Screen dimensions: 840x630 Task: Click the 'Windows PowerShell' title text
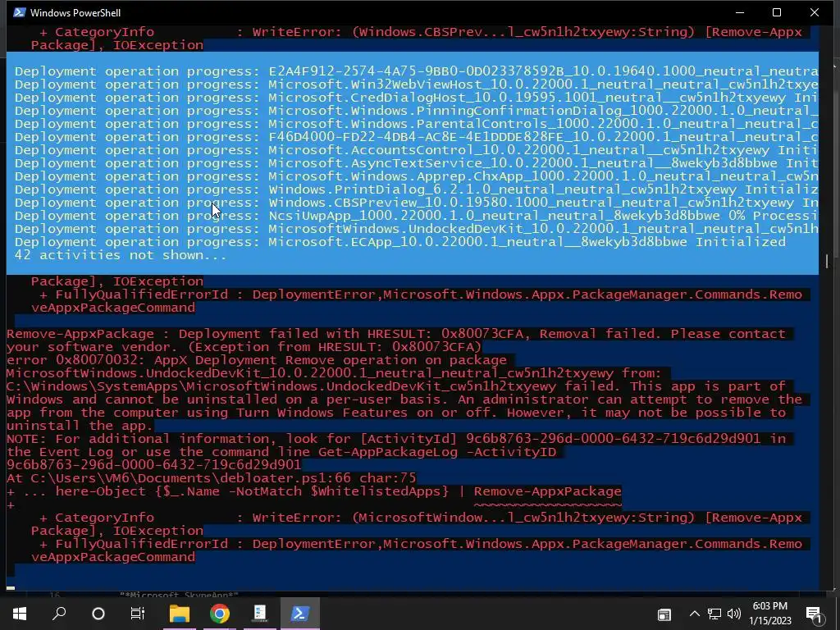(x=75, y=13)
